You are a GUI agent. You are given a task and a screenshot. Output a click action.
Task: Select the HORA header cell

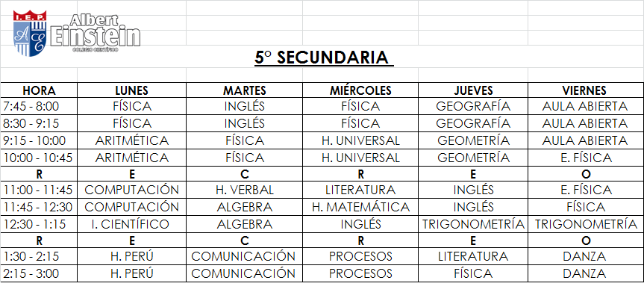click(x=40, y=90)
